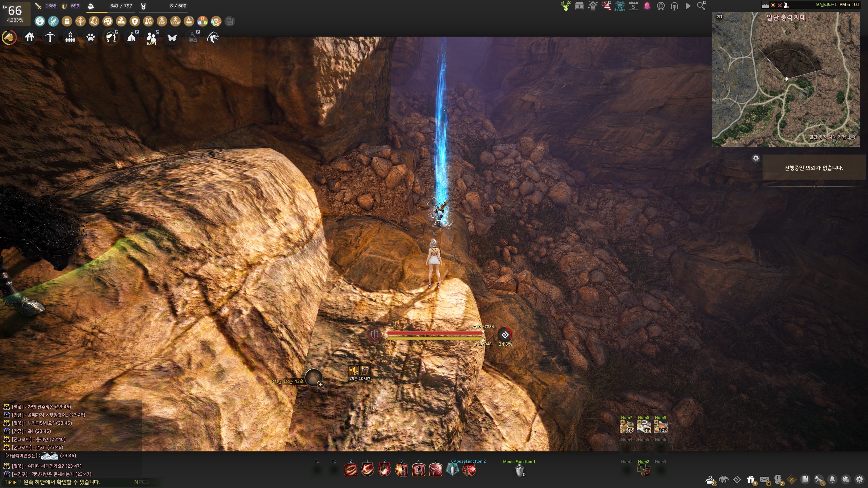
Task: Activate the number 5 skill slot
Action: 435,470
